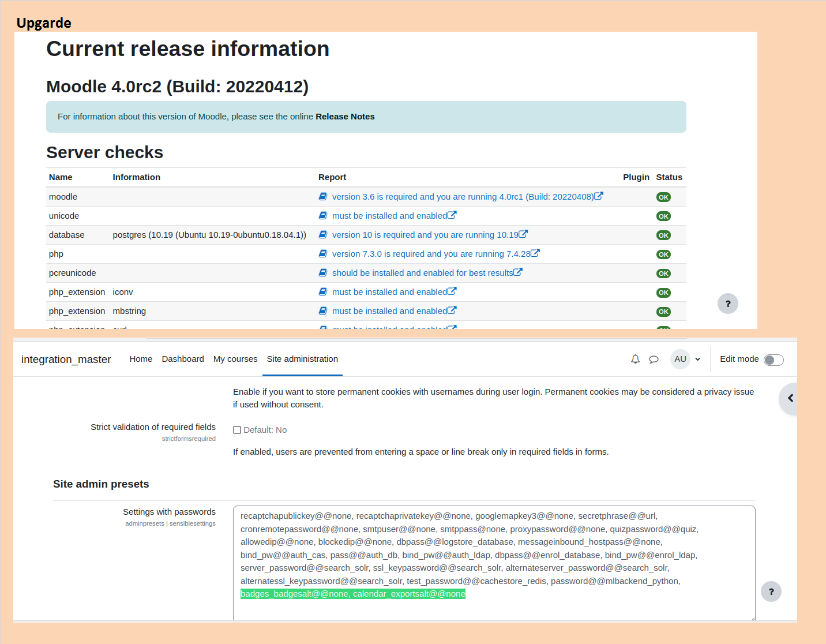This screenshot has width=826, height=644.
Task: Click OK status badge in php row
Action: coord(663,254)
